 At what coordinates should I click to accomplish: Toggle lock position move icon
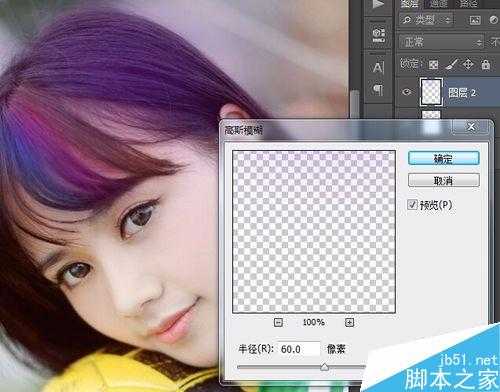(x=468, y=64)
